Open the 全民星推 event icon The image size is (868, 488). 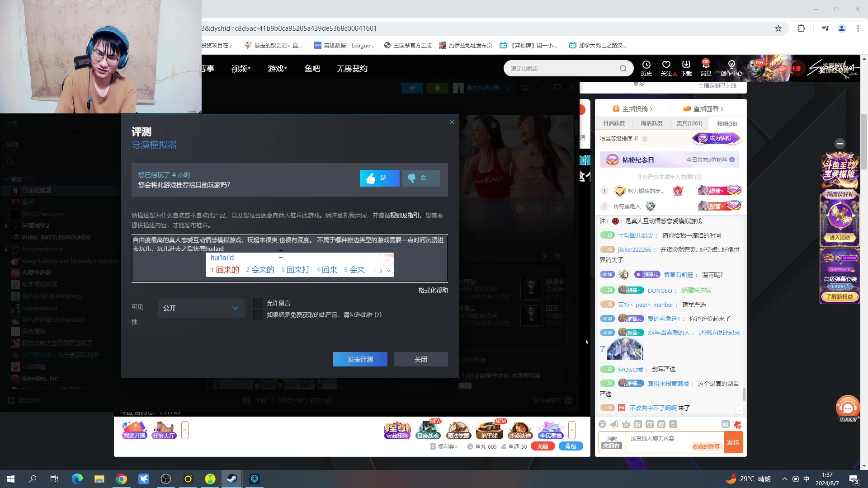tap(550, 430)
